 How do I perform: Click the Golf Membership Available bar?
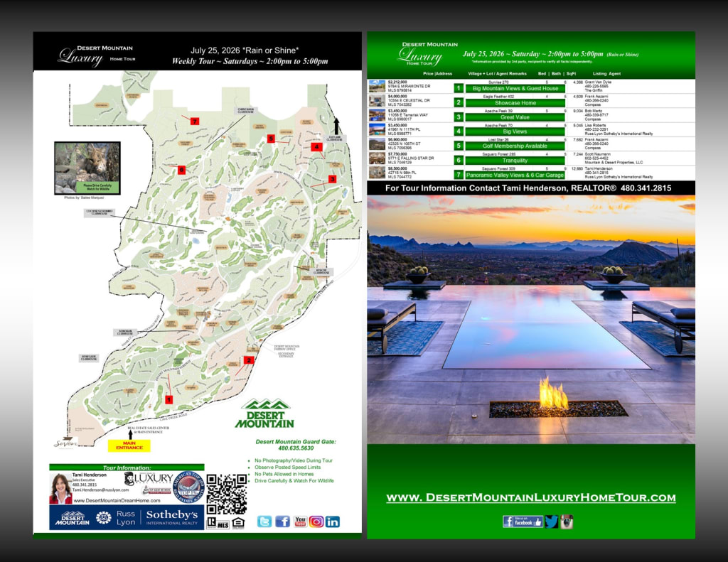pos(515,146)
